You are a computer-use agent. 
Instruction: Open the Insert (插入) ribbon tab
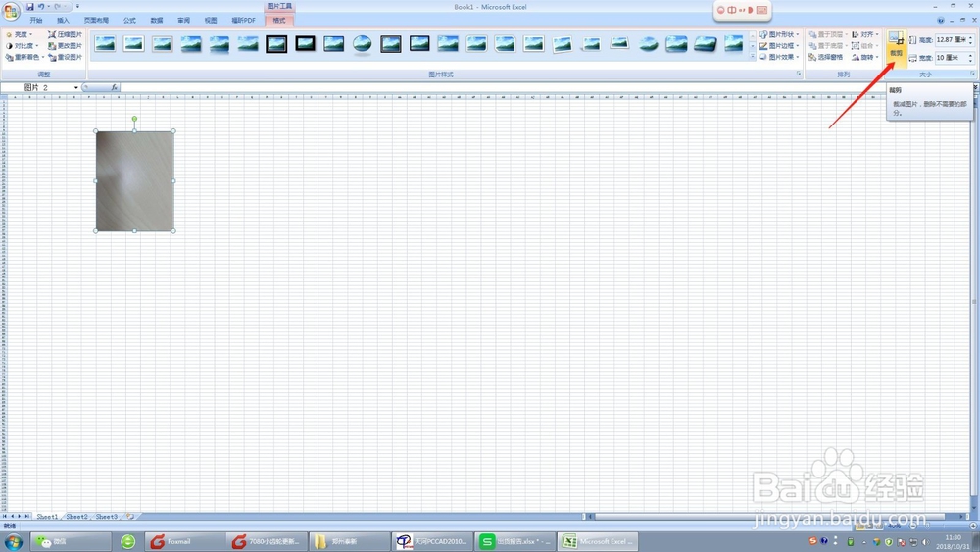pos(63,20)
